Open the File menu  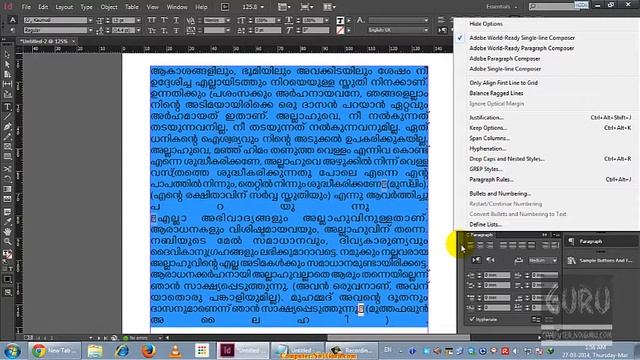coord(26,7)
